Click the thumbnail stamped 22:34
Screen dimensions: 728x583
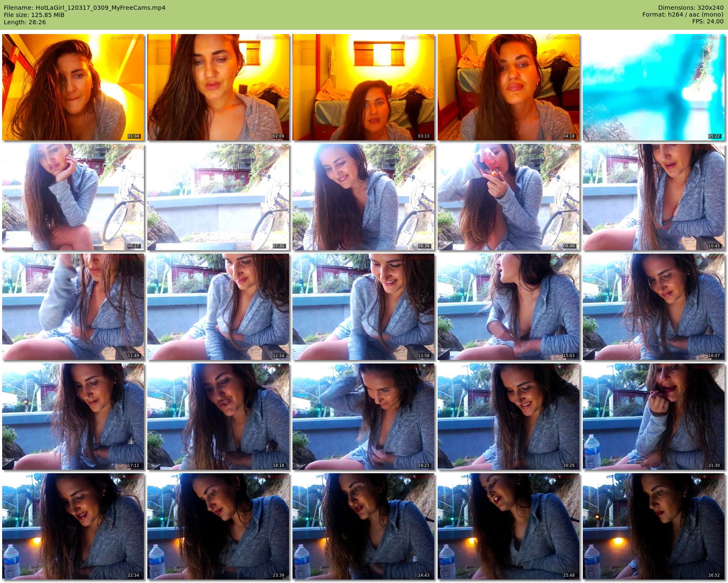(x=73, y=526)
